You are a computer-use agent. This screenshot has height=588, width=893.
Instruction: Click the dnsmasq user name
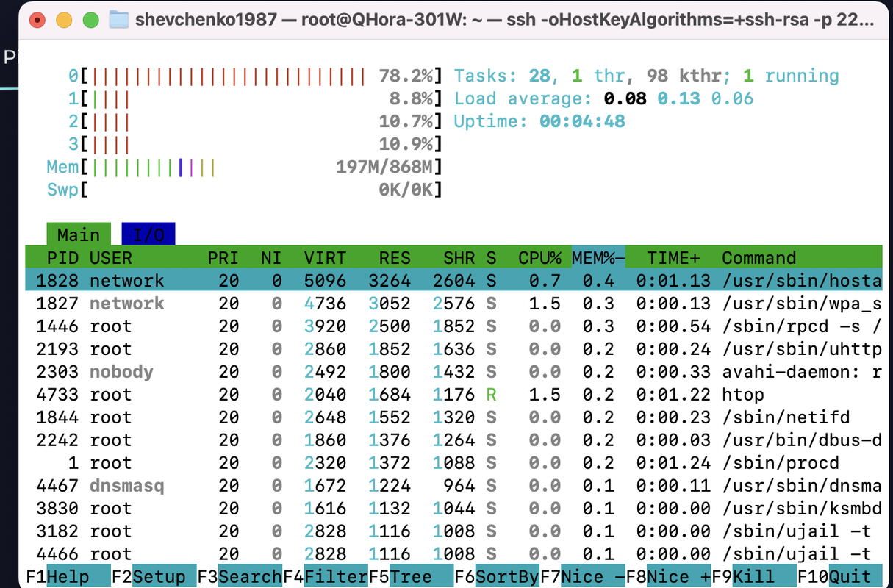tap(126, 485)
